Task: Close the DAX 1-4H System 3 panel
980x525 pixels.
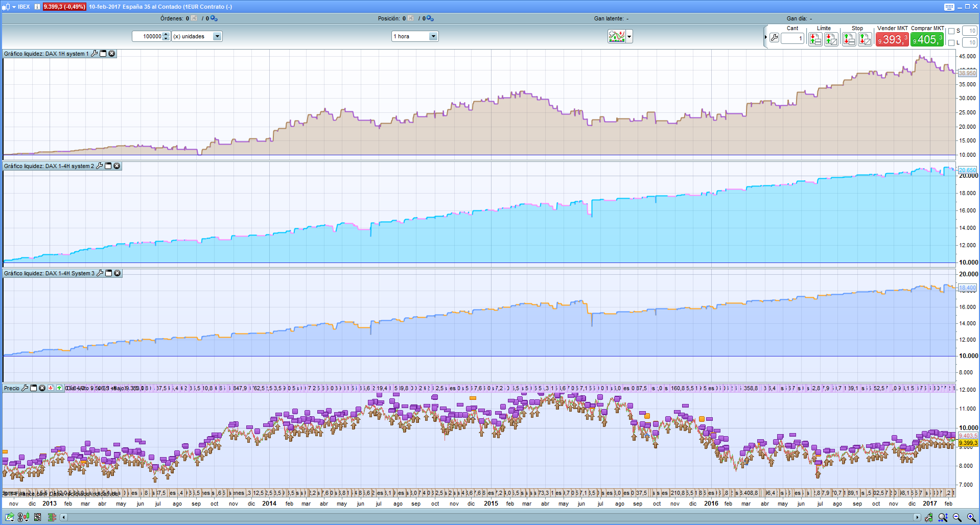Action: point(118,273)
